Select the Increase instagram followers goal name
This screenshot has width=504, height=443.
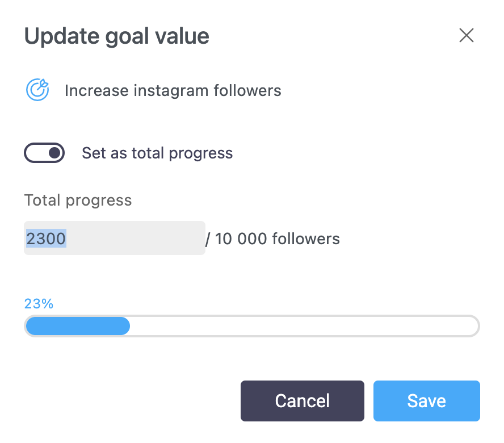tap(173, 91)
